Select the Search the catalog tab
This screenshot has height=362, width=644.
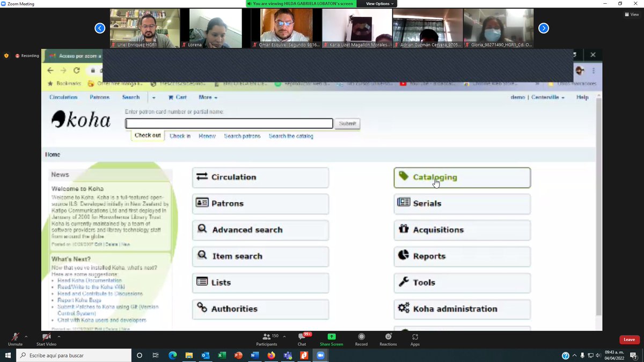(291, 136)
